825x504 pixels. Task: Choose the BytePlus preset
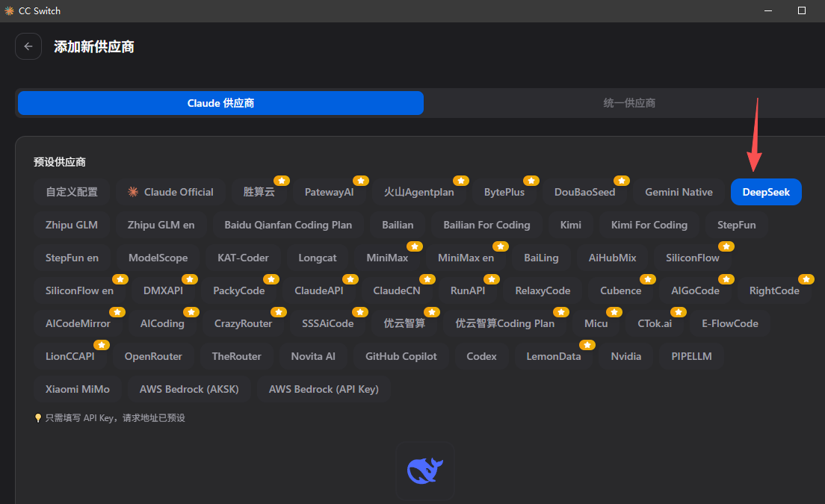504,192
